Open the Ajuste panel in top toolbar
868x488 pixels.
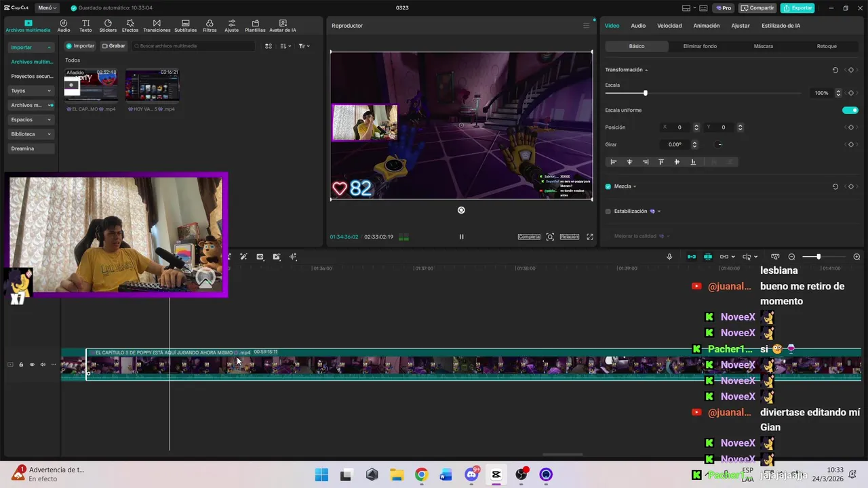coord(232,26)
